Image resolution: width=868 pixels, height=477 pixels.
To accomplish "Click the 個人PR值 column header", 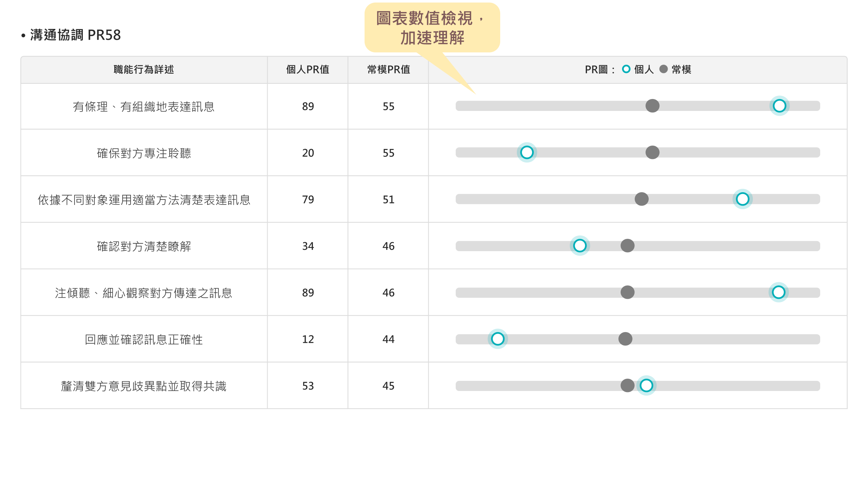I will tap(307, 69).
